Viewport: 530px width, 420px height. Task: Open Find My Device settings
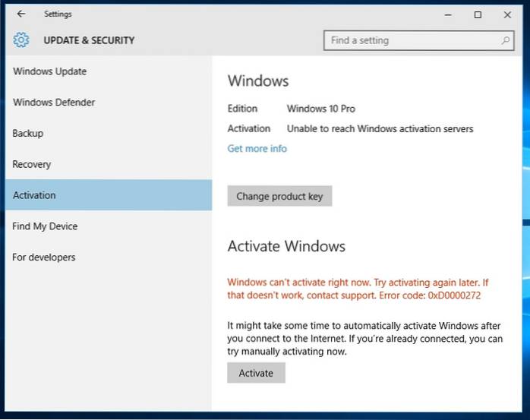tap(45, 226)
